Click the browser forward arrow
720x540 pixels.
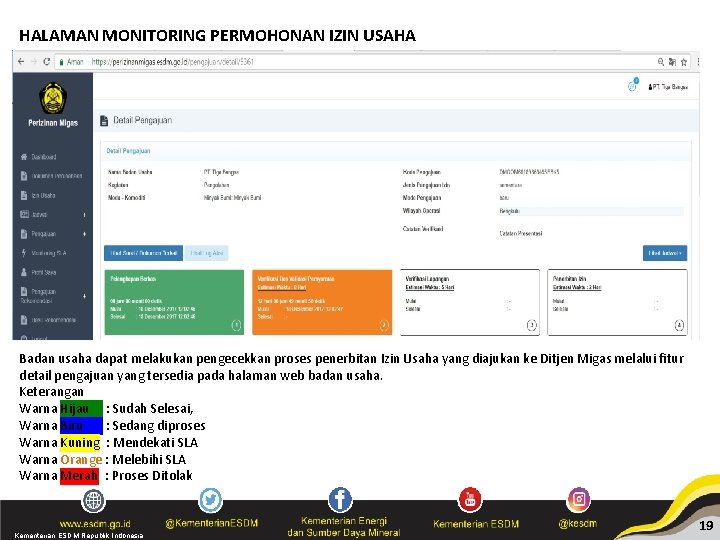[x=34, y=62]
